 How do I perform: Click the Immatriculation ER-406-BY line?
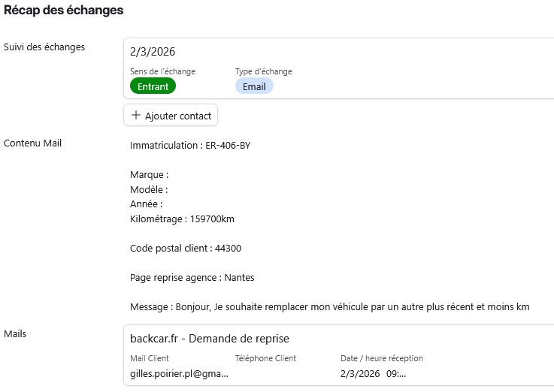190,145
